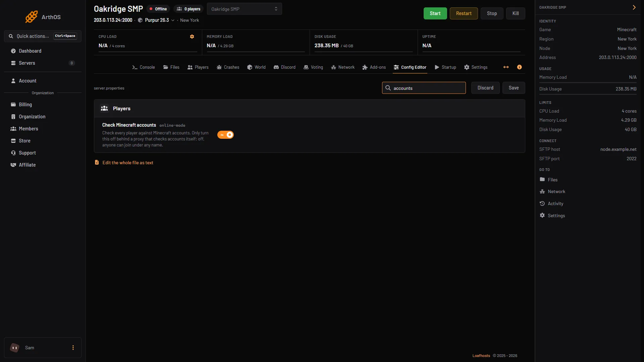
Task: Open the Voting tab
Action: [313, 67]
